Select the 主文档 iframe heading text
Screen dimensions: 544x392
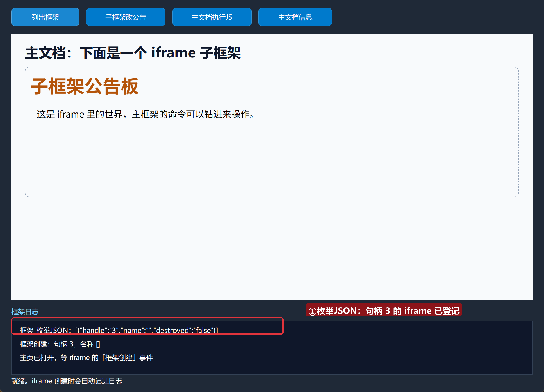(133, 53)
